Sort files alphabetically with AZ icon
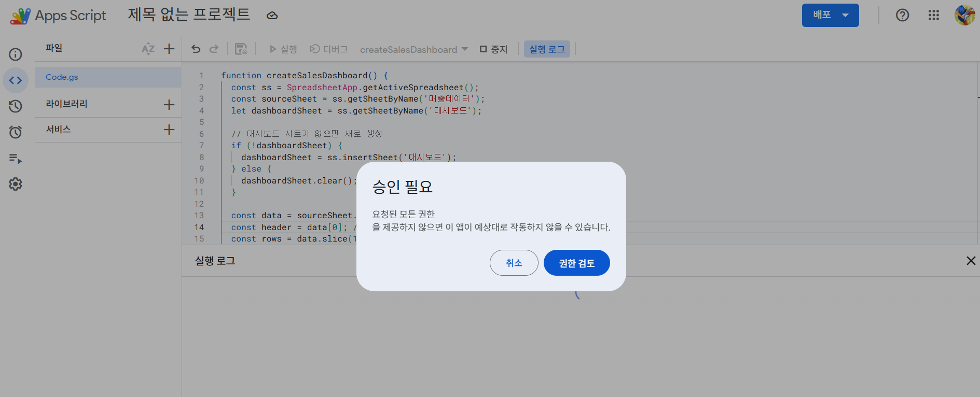 click(x=148, y=49)
